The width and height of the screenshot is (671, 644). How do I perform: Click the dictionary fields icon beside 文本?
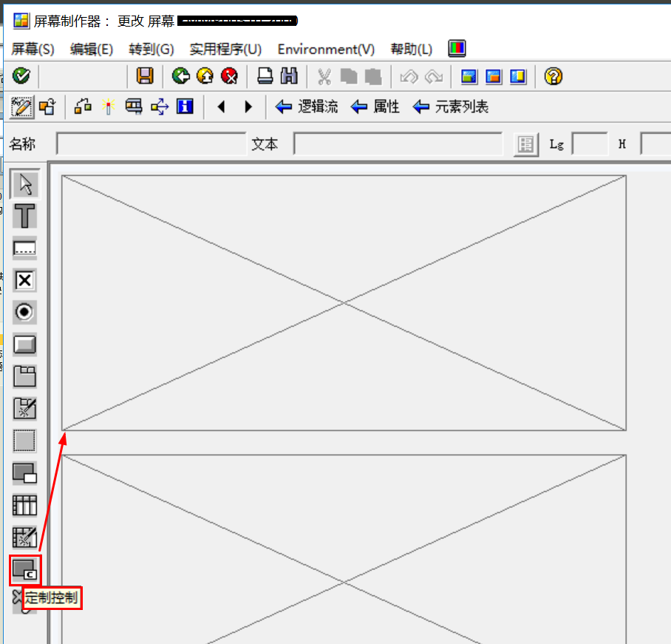pyautogui.click(x=526, y=144)
